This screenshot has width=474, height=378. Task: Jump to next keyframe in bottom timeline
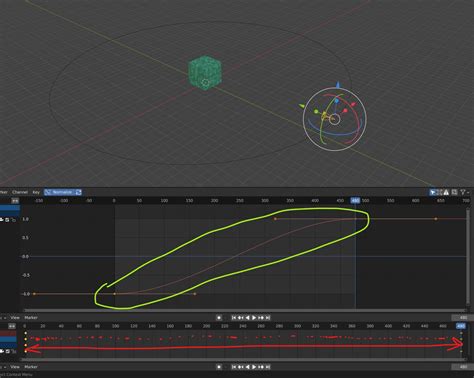[261, 367]
